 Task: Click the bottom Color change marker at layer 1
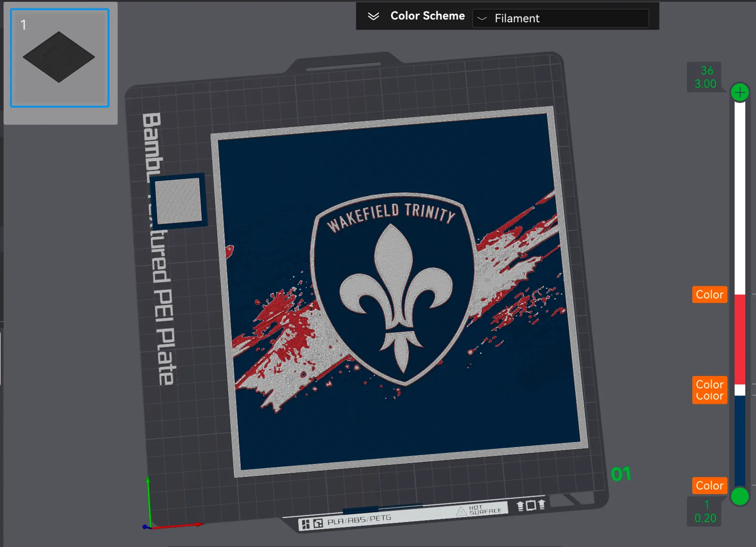pos(709,485)
